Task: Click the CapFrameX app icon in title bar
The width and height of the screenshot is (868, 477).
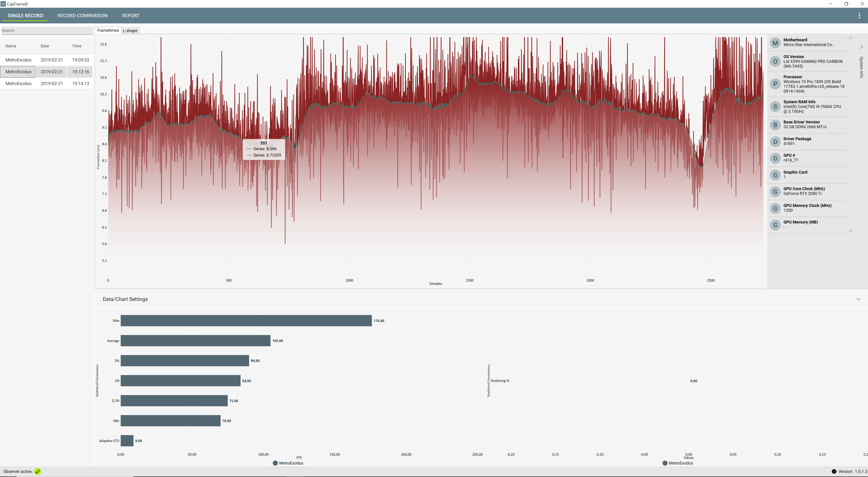Action: 3,4
